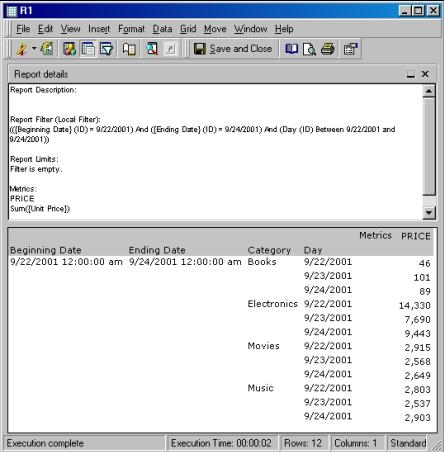Click the print preview icon
This screenshot has width=444, height=452.
[x=309, y=49]
